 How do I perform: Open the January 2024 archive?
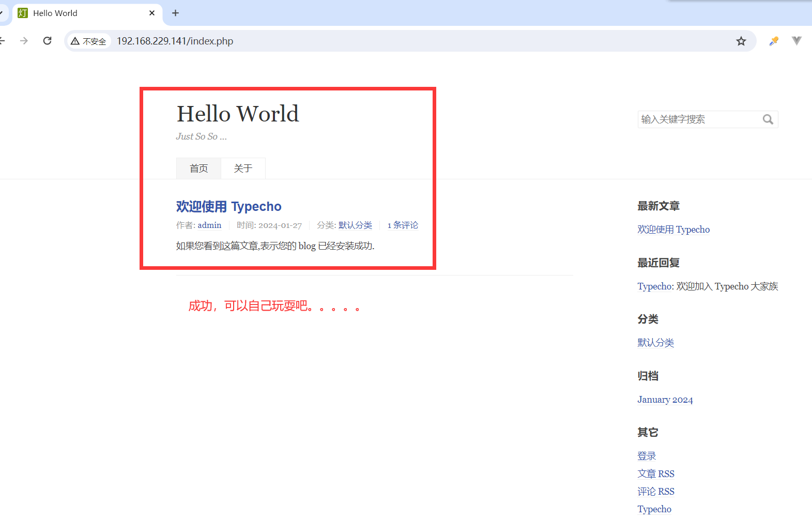pyautogui.click(x=665, y=400)
